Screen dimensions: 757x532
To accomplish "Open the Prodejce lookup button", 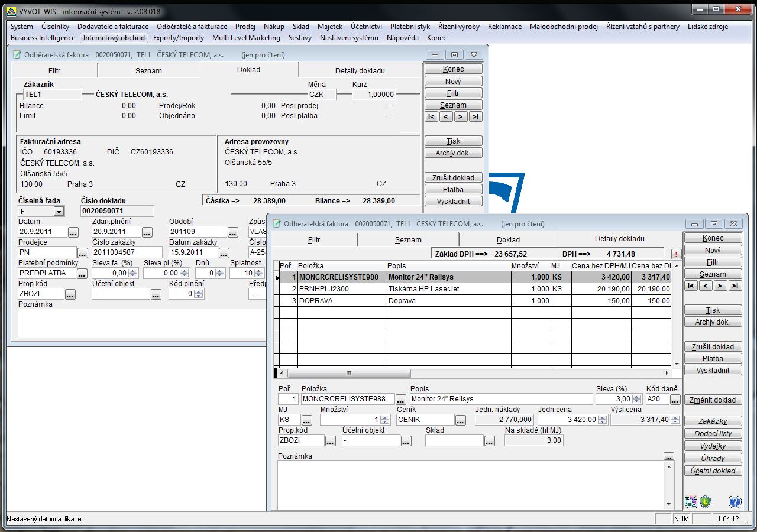I will (x=82, y=252).
